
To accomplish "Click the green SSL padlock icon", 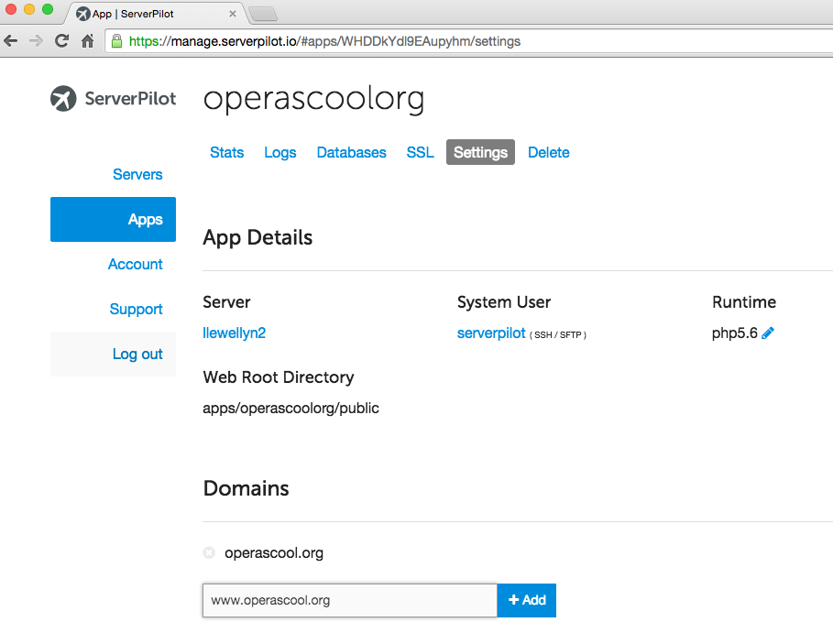I will pos(116,41).
